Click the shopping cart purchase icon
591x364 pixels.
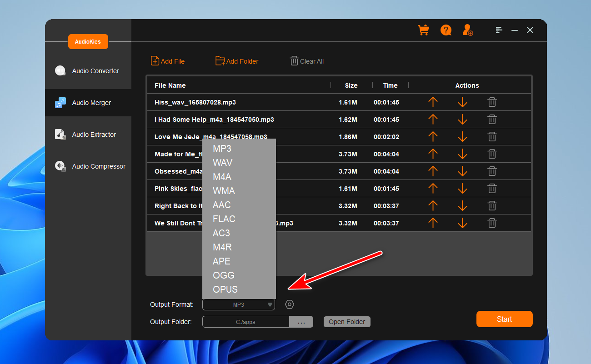click(423, 30)
